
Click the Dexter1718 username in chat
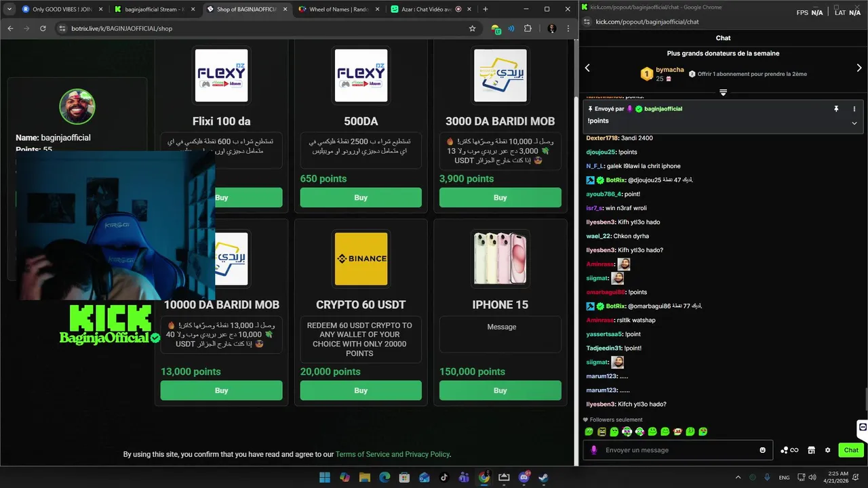pyautogui.click(x=602, y=138)
